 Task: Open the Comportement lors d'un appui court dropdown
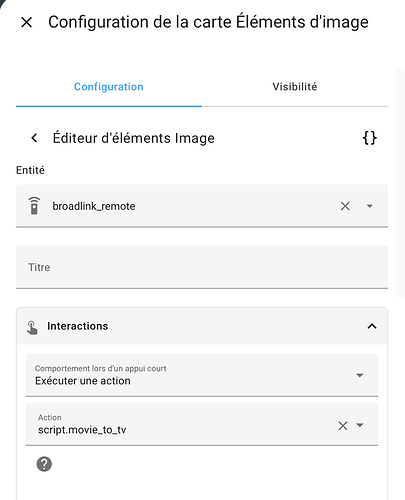point(202,375)
